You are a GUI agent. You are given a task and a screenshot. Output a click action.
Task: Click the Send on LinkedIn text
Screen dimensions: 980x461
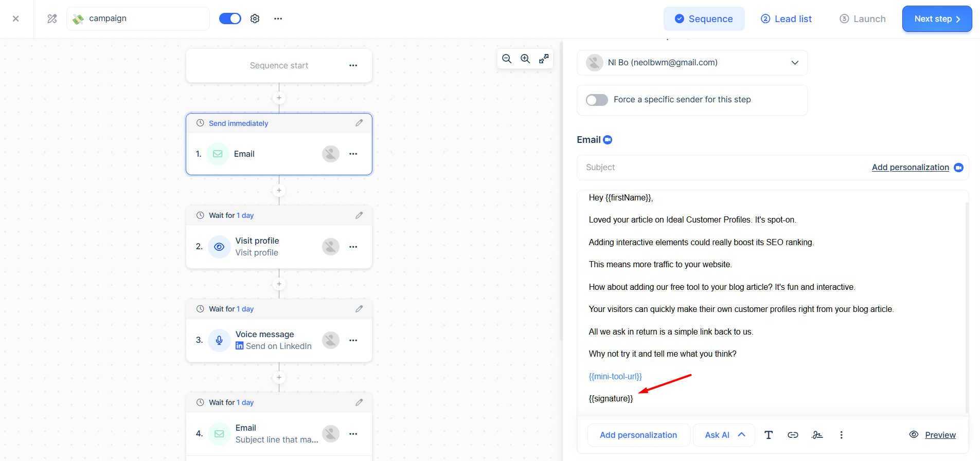(278, 346)
